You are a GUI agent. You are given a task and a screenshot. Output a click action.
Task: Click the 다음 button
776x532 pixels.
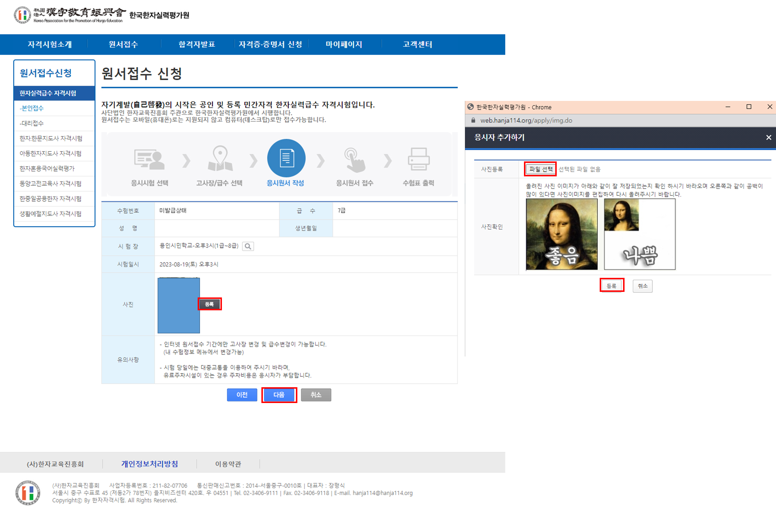pyautogui.click(x=279, y=395)
